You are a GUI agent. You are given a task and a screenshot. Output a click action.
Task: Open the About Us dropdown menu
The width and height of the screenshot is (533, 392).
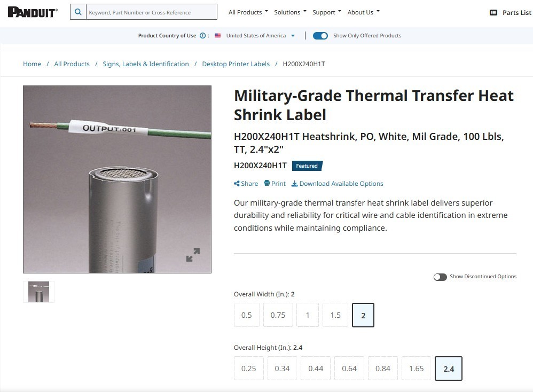click(x=363, y=12)
